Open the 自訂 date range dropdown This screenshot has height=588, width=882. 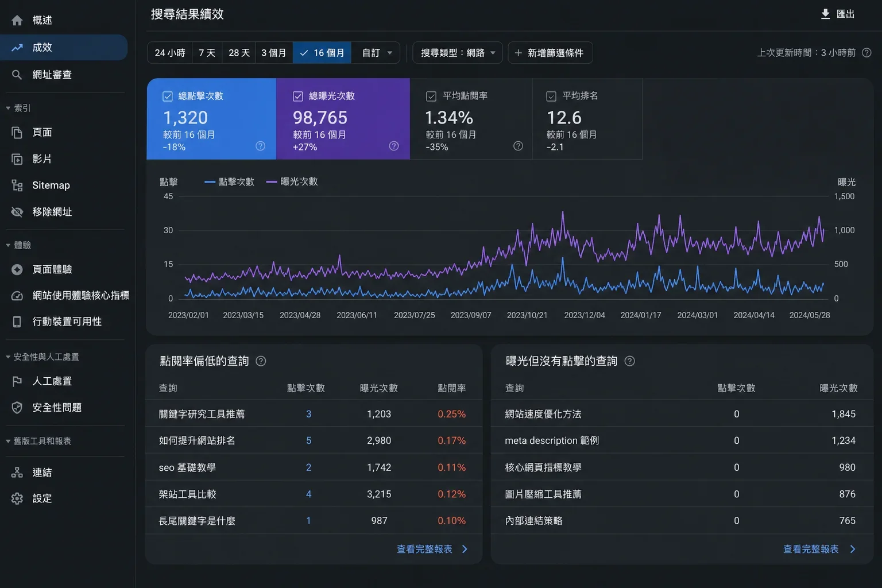click(376, 53)
